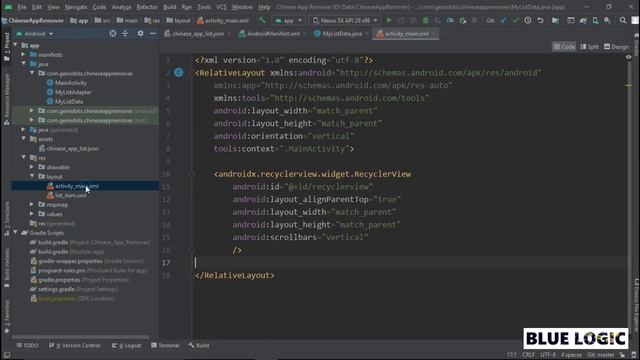Image resolution: width=640 pixels, height=360 pixels.
Task: Open the Version Control tool window
Action: click(x=74, y=345)
